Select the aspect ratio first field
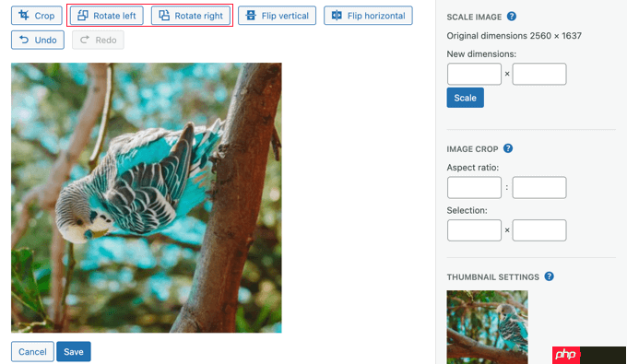The height and width of the screenshot is (364, 627). coord(474,187)
